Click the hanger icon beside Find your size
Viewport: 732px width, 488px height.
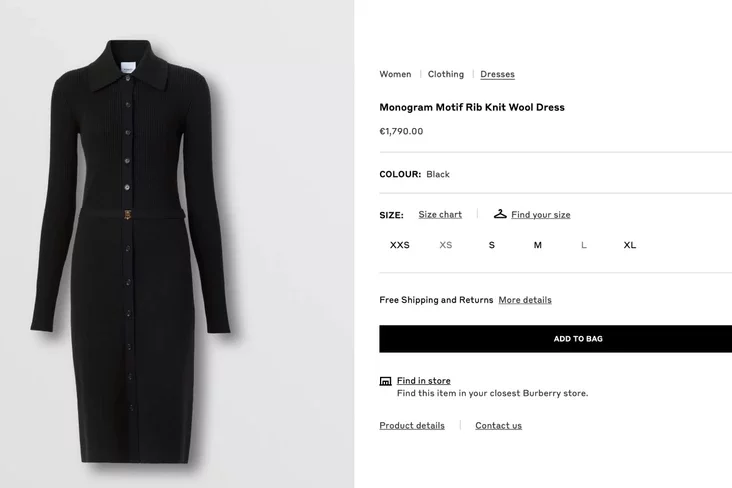[x=500, y=214]
